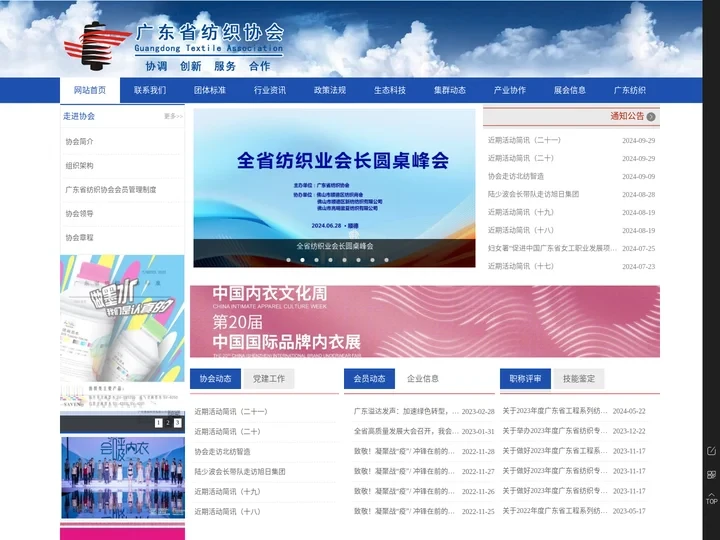Open 产业协作 menu item

(510, 90)
